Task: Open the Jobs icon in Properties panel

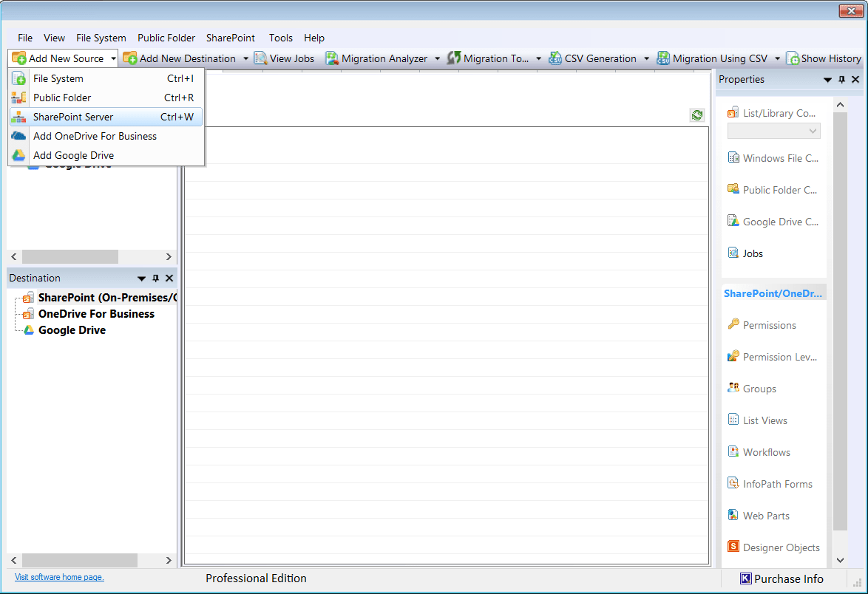Action: click(x=733, y=253)
